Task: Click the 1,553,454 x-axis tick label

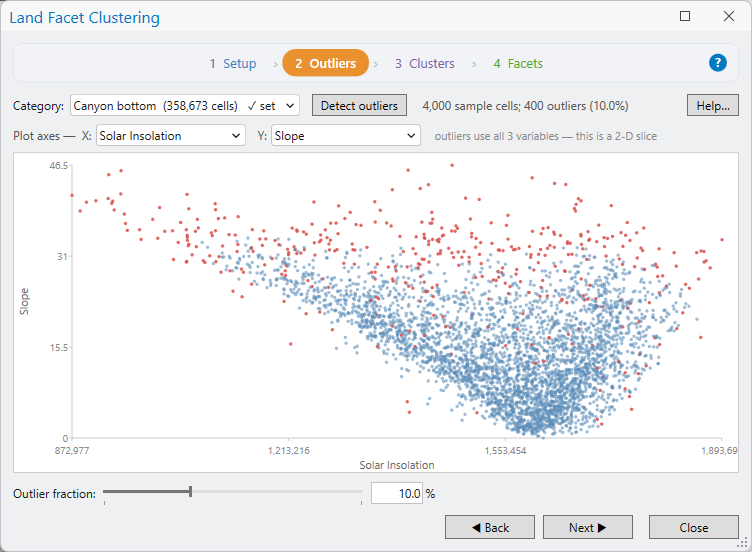Action: (505, 451)
